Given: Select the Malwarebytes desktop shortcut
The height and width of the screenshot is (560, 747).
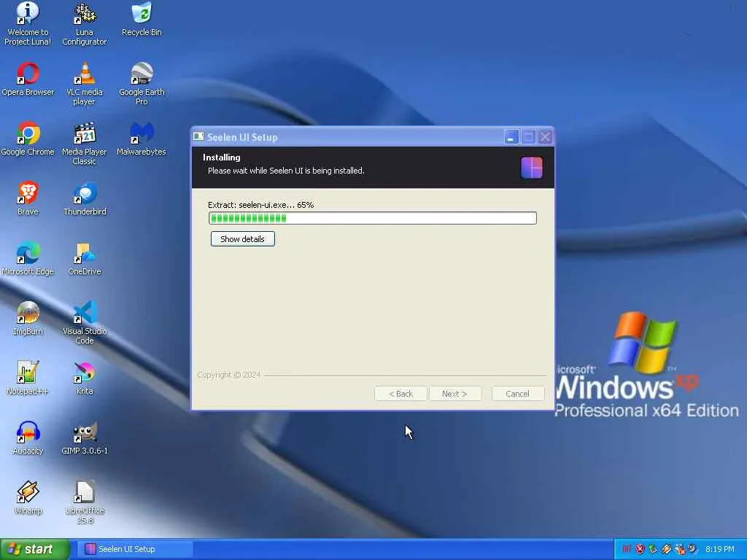Looking at the screenshot, I should 142,139.
